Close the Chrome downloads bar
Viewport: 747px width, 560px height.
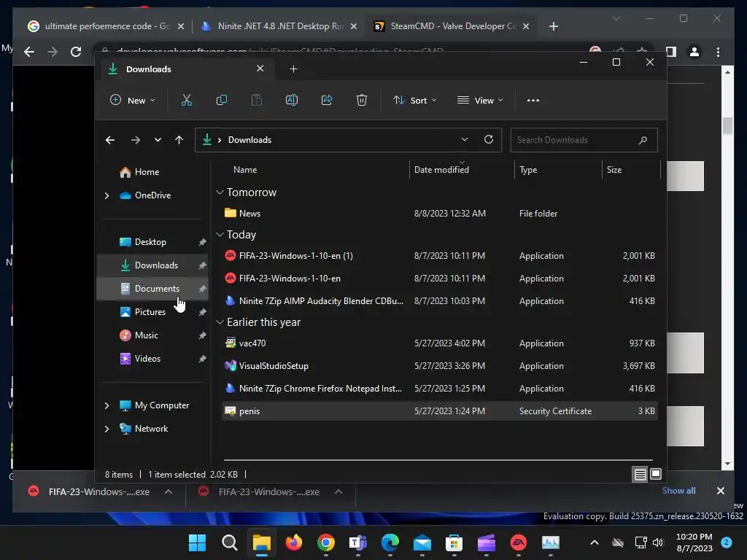(x=720, y=491)
